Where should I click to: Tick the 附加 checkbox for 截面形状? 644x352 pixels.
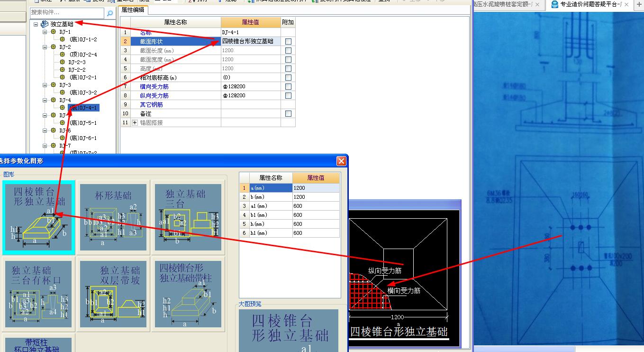click(288, 41)
